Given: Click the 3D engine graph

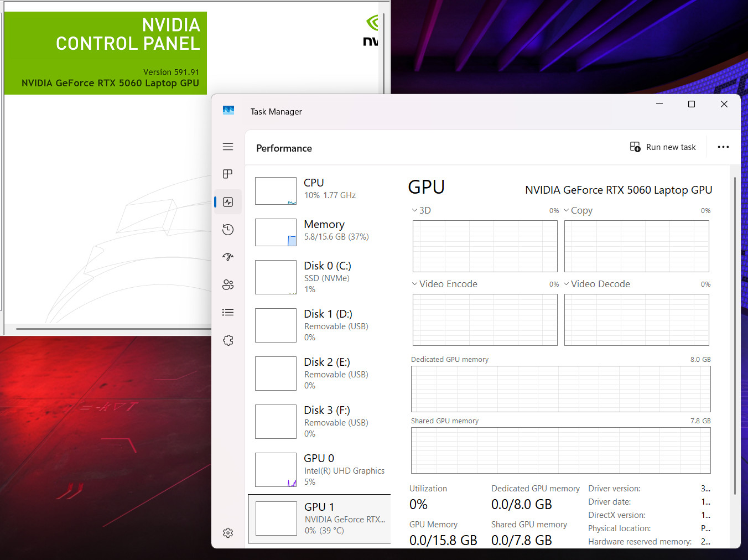Looking at the screenshot, I should pyautogui.click(x=485, y=246).
